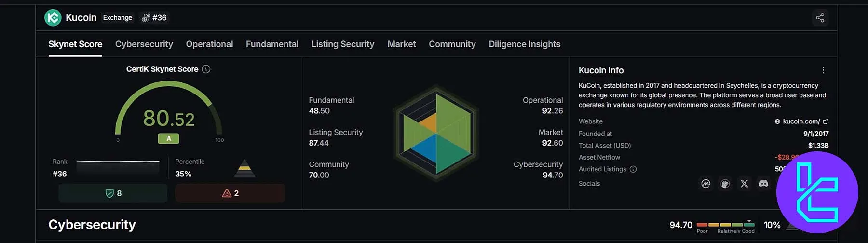Screen dimensions: 868x243
Task: Click the #36 rank badge in header
Action: (154, 18)
